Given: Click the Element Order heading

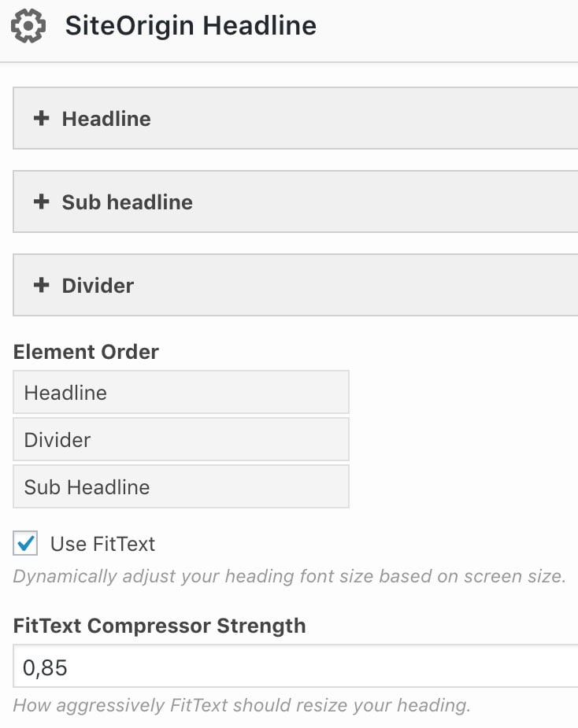Looking at the screenshot, I should point(86,351).
